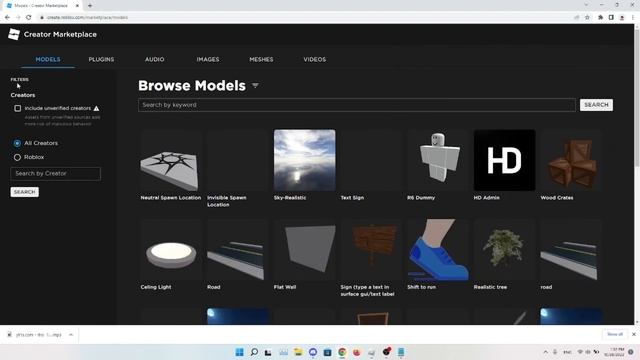The image size is (640, 360).
Task: Switch to the IMAGES tab
Action: point(208,60)
